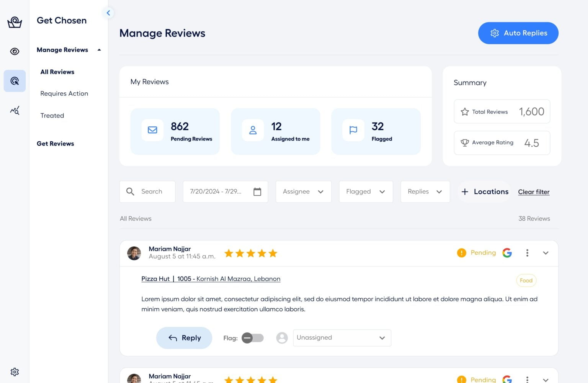Open the Assignee filter dropdown
The width and height of the screenshot is (588, 383).
coord(303,191)
